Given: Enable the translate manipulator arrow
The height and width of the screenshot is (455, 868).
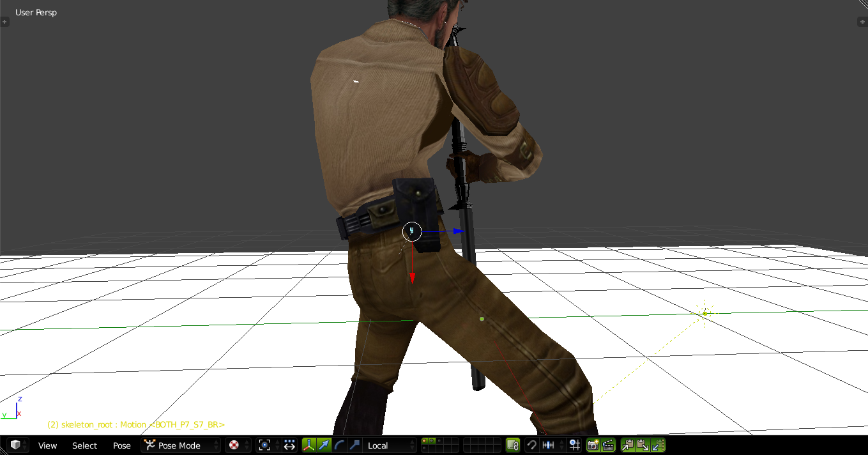Looking at the screenshot, I should [x=324, y=445].
